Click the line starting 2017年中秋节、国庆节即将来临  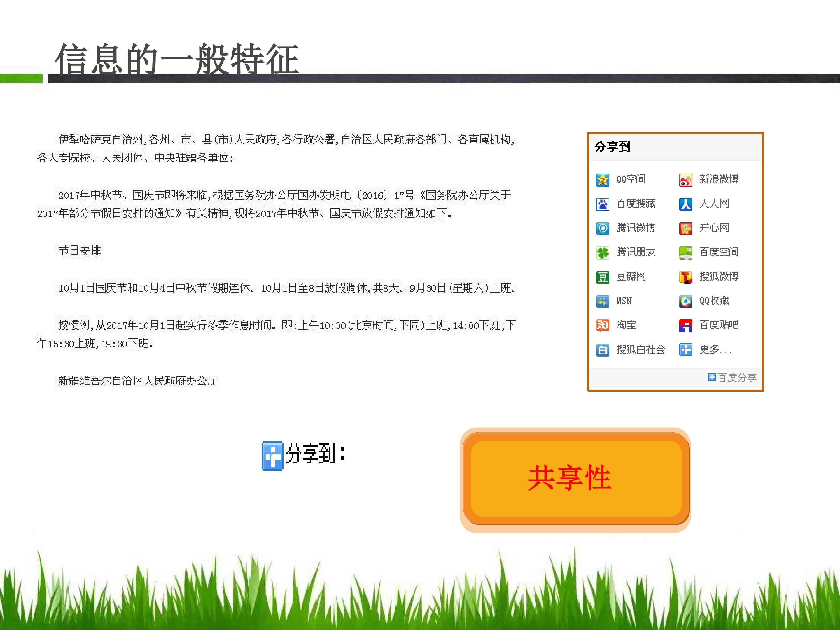coord(285,195)
